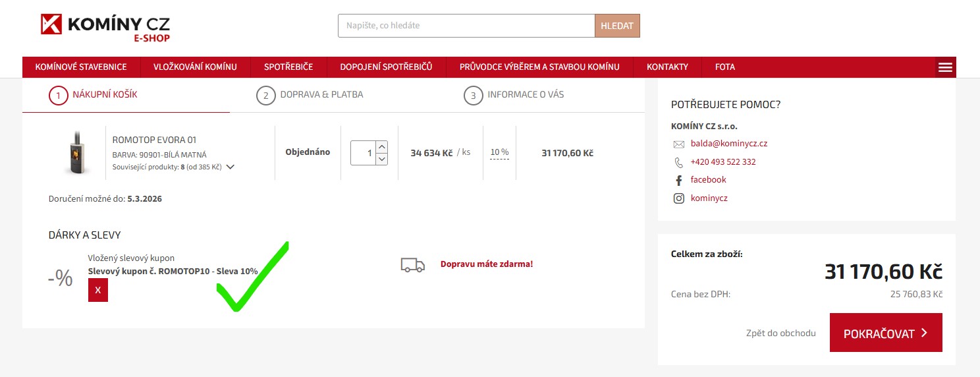The height and width of the screenshot is (377, 980).
Task: Click the Hledat search button
Action: click(x=616, y=26)
